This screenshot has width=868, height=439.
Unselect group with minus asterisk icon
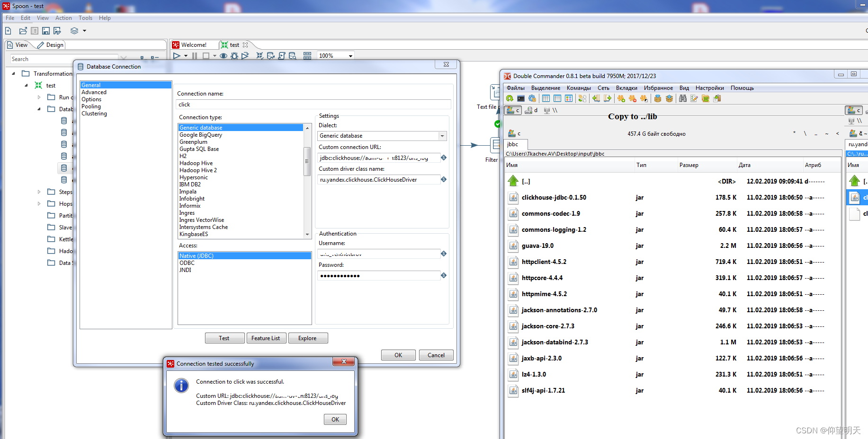(633, 98)
